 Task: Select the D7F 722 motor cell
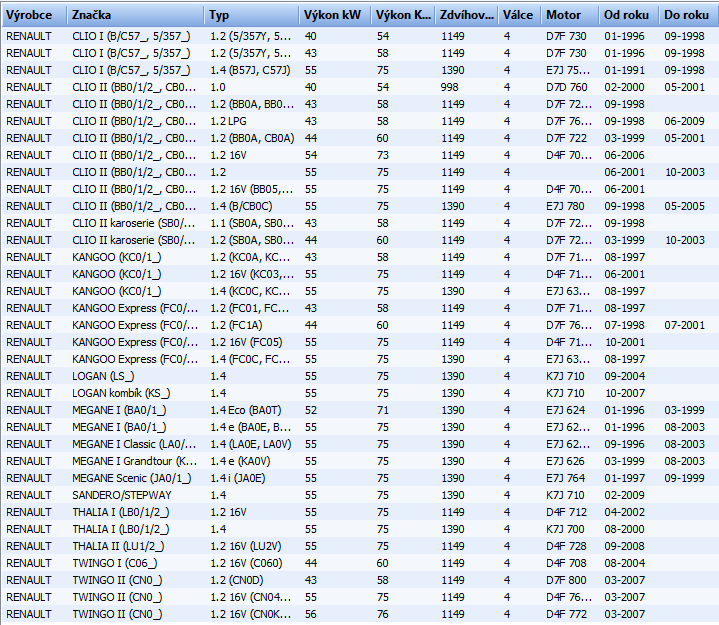[x=566, y=138]
